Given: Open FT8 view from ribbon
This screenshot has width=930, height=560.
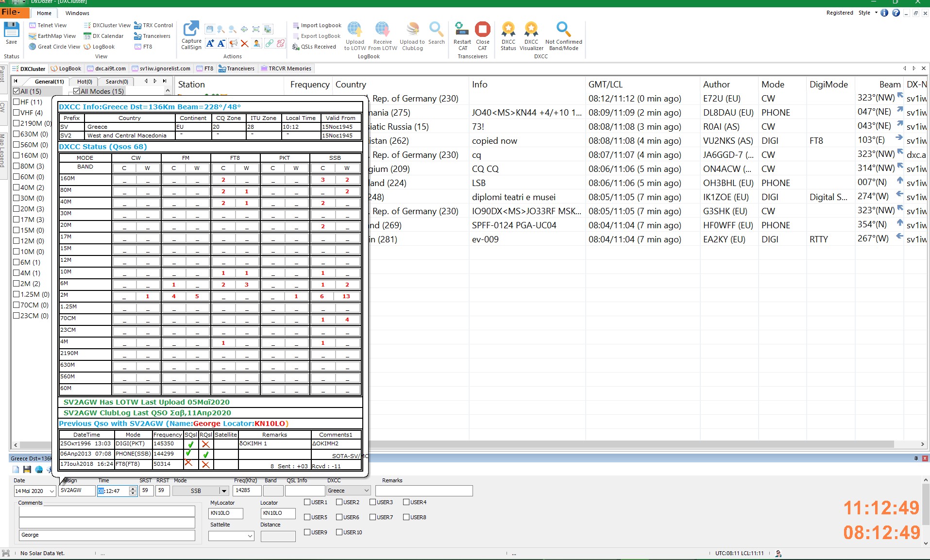Looking at the screenshot, I should coord(143,47).
